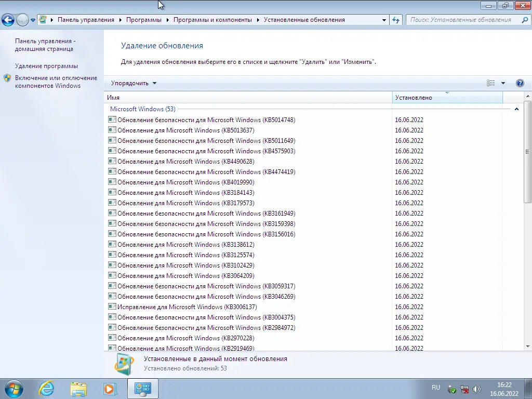Open the Упорядочить menu
This screenshot has height=399, width=532.
tap(134, 83)
